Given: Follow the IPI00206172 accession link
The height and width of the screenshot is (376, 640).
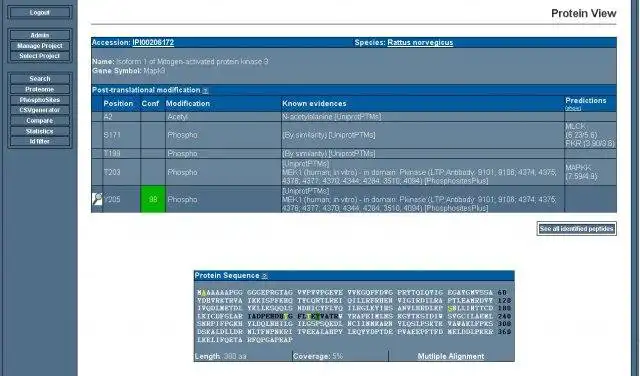Looking at the screenshot, I should (153, 42).
